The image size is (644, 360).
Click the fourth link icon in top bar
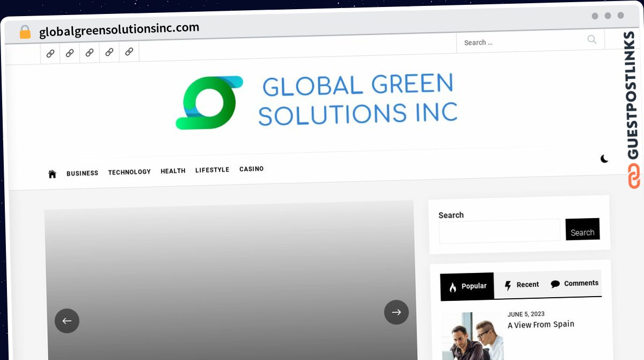pyautogui.click(x=109, y=52)
